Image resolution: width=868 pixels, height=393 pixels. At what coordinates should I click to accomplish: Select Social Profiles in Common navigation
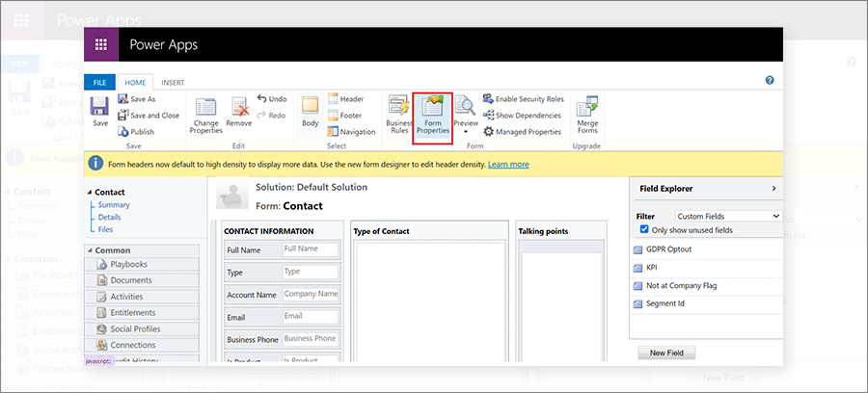click(x=143, y=328)
